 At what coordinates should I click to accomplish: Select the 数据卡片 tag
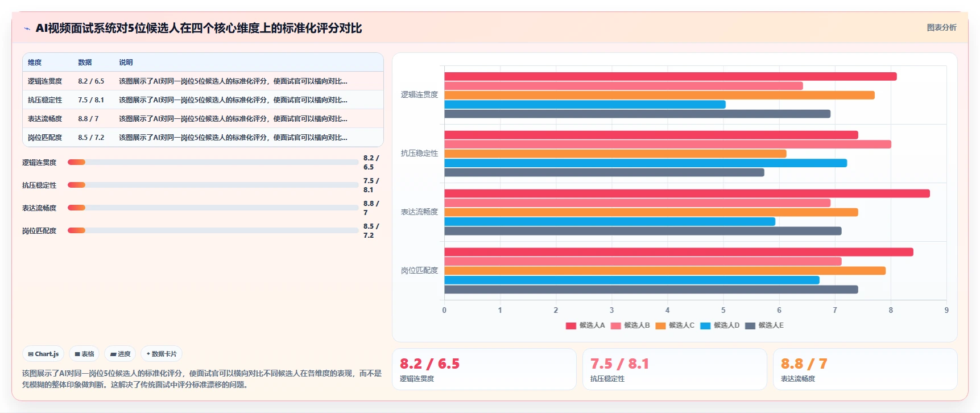[162, 354]
